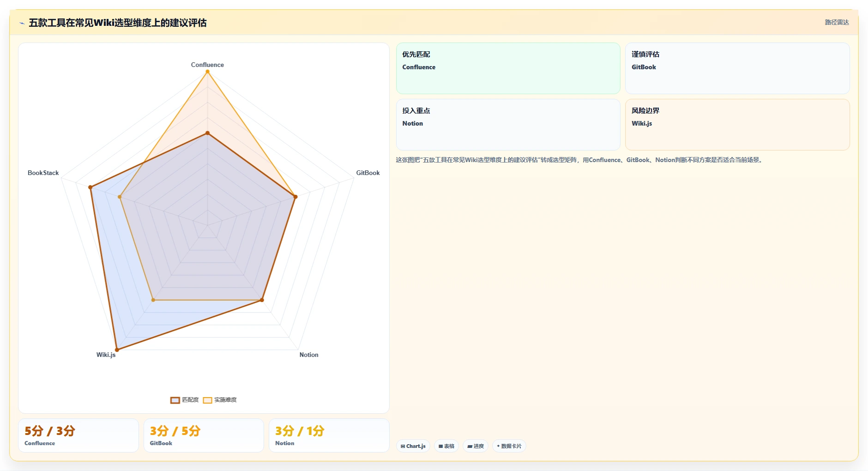Click the small icon before the title
The width and height of the screenshot is (868, 471).
(22, 23)
